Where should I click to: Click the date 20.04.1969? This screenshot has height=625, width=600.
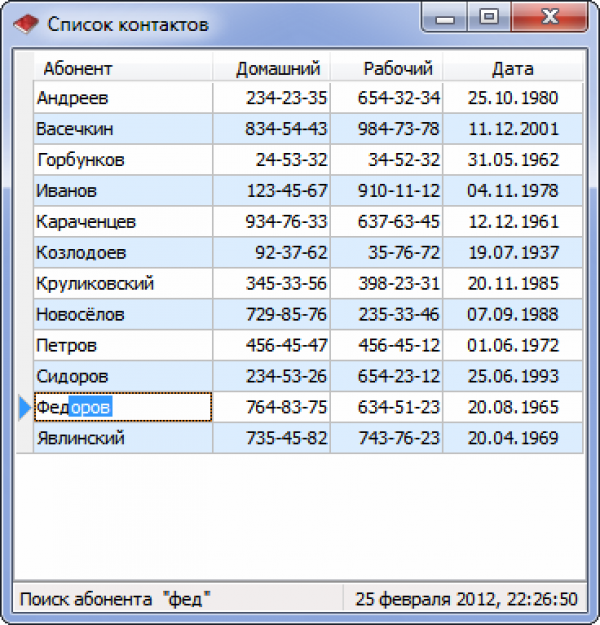tap(513, 438)
